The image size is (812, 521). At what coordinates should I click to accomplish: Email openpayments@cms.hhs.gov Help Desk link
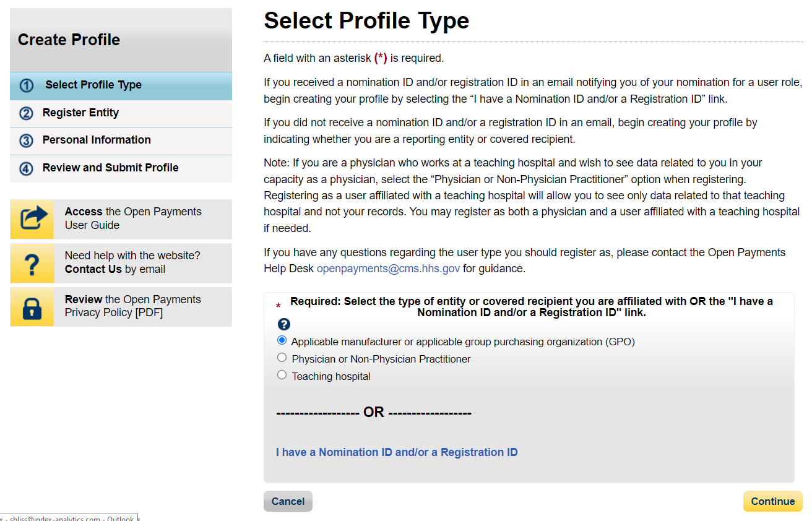coord(388,269)
